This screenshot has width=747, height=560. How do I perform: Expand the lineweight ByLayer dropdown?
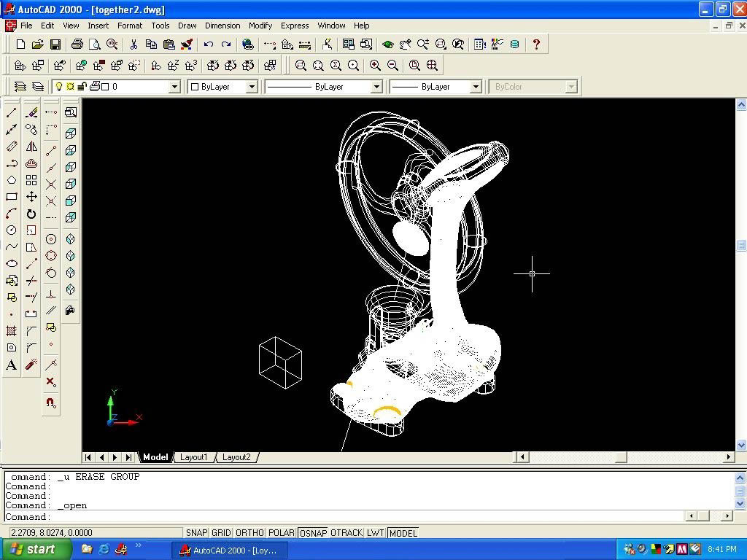[475, 87]
